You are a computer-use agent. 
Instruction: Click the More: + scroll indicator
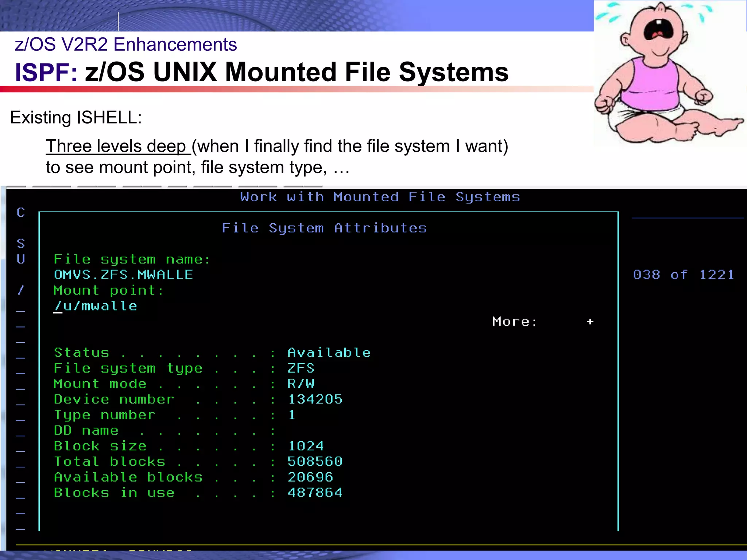pyautogui.click(x=543, y=322)
